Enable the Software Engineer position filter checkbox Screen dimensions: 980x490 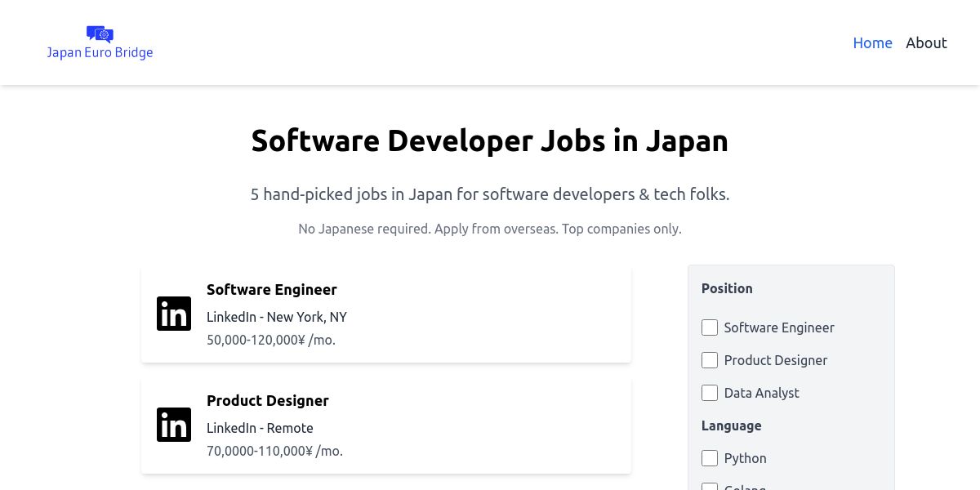point(710,327)
